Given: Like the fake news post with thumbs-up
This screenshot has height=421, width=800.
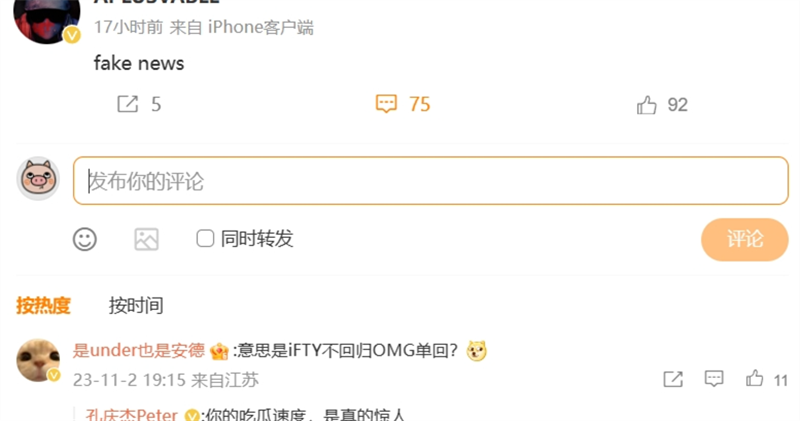Looking at the screenshot, I should [646, 105].
